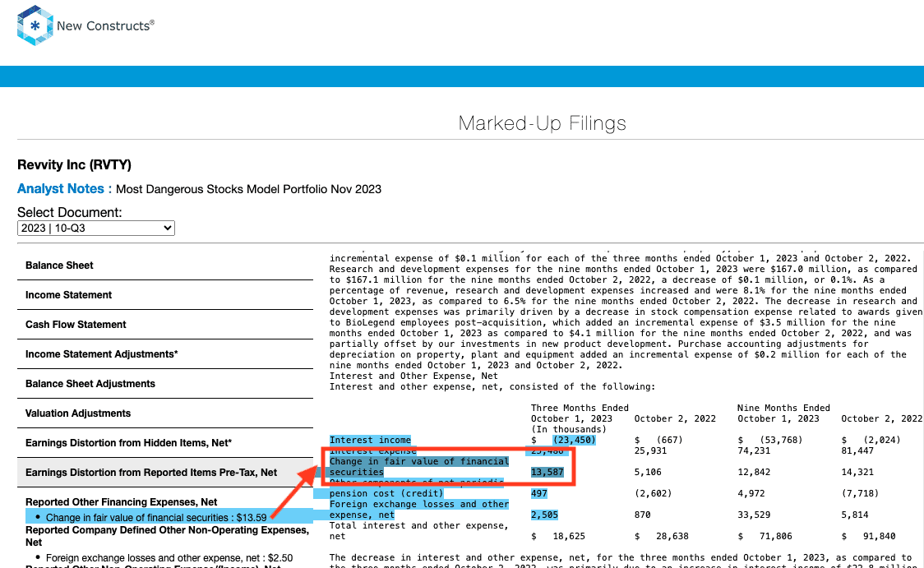Viewport: 924px width, 568px height.
Task: Click the Marked-Up Filings page title
Action: coord(542,123)
